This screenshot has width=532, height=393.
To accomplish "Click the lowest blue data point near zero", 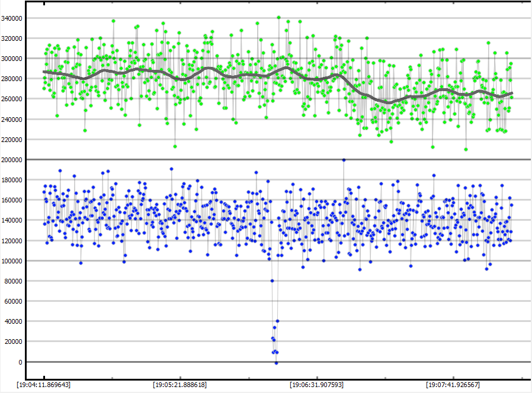I will (276, 362).
